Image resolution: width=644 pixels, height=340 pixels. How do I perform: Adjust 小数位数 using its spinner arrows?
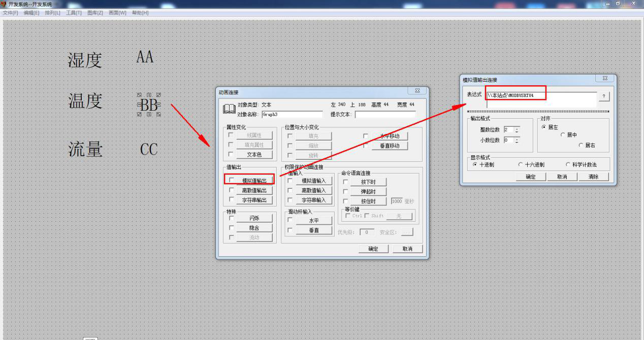[x=517, y=140]
